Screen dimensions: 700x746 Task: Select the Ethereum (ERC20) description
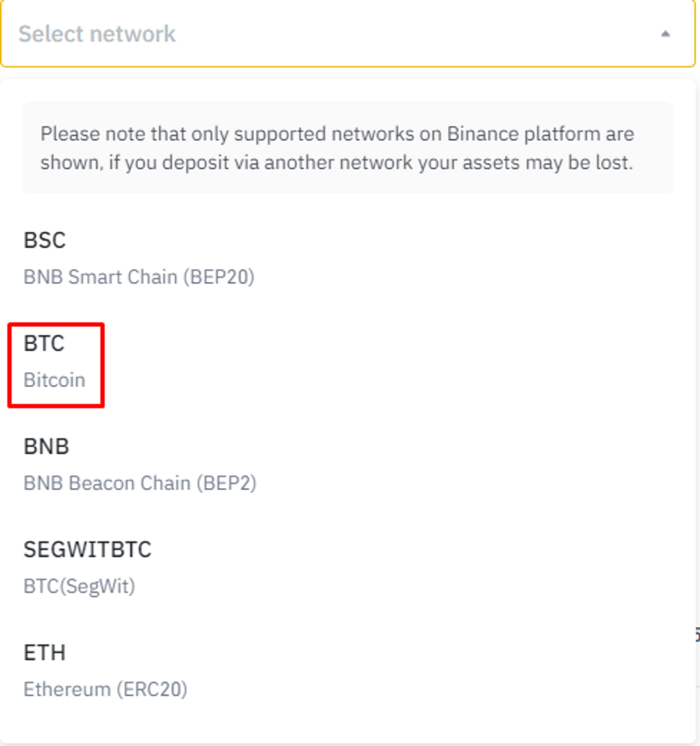click(x=105, y=689)
